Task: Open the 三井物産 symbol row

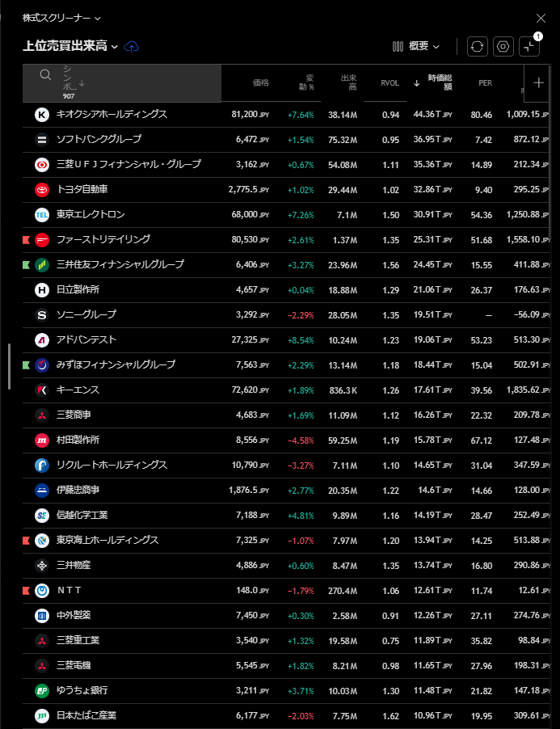Action: tap(286, 566)
